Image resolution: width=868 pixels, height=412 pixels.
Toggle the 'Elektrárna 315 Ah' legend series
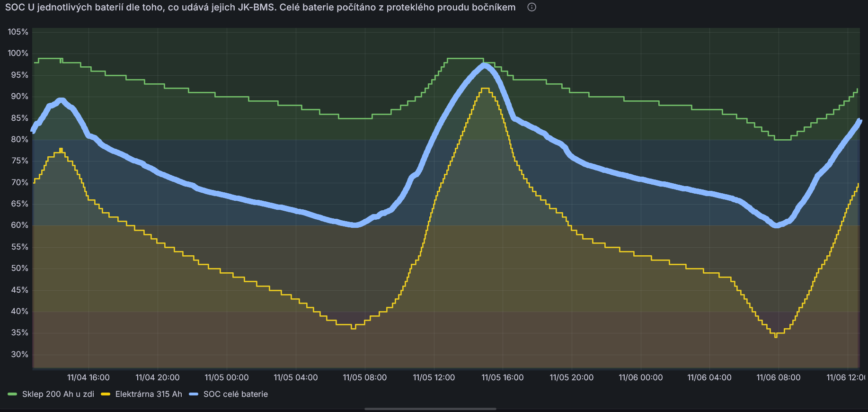[x=149, y=394]
